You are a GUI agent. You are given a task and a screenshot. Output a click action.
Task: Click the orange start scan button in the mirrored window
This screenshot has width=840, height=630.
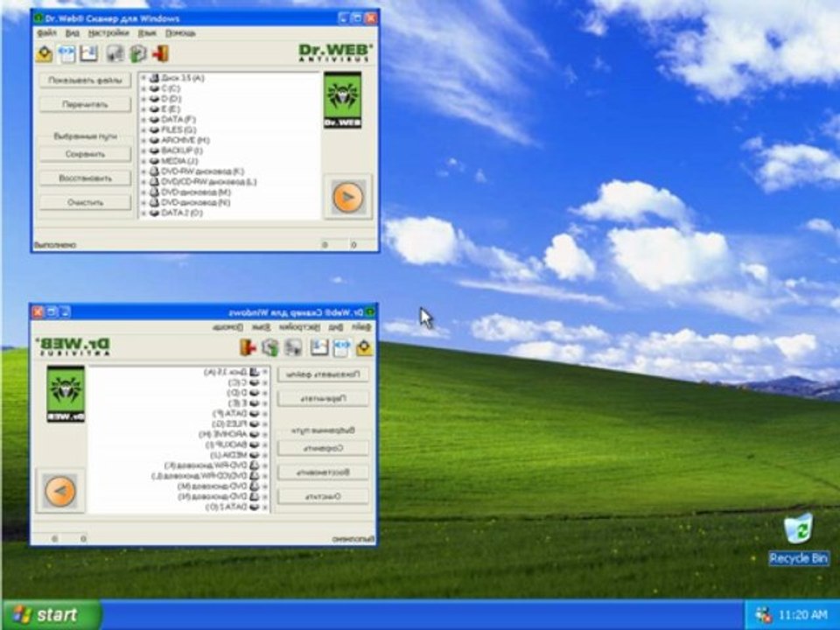tap(60, 491)
